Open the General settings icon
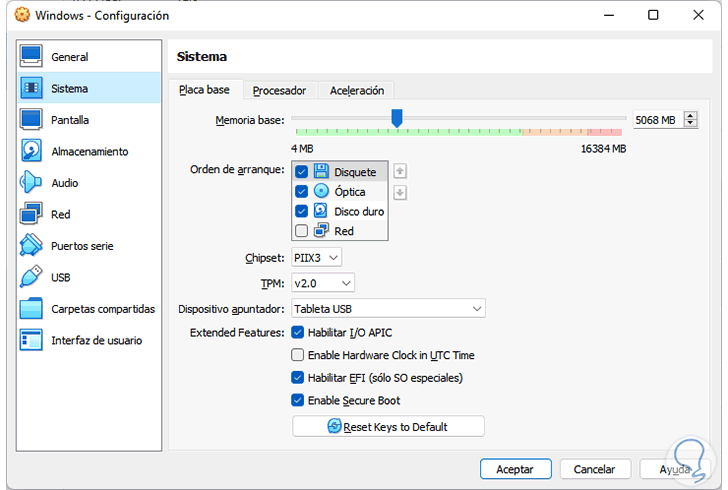The image size is (728, 490). click(31, 57)
